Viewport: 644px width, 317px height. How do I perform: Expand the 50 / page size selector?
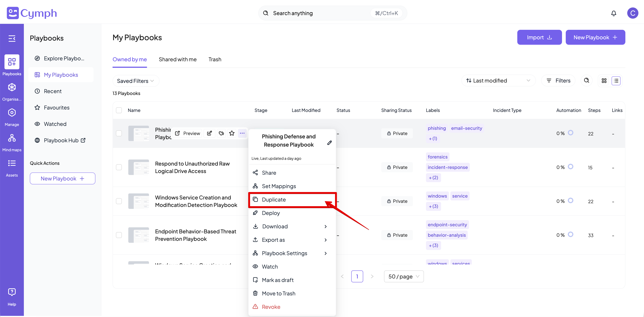pos(403,276)
